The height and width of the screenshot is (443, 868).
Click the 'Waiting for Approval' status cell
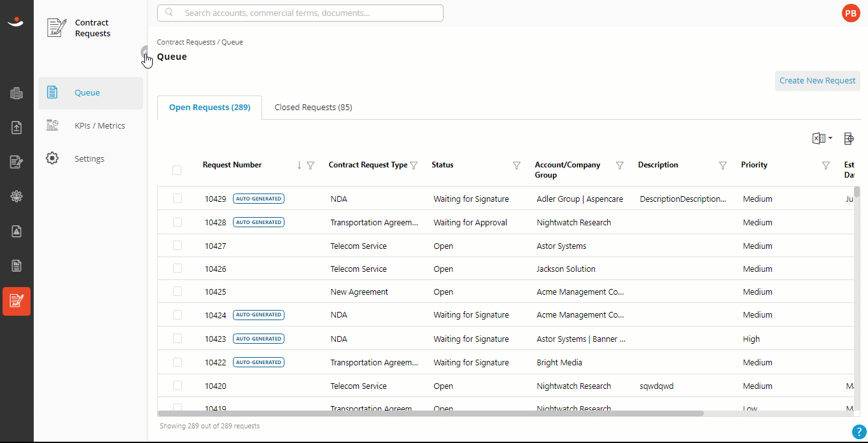click(x=470, y=223)
